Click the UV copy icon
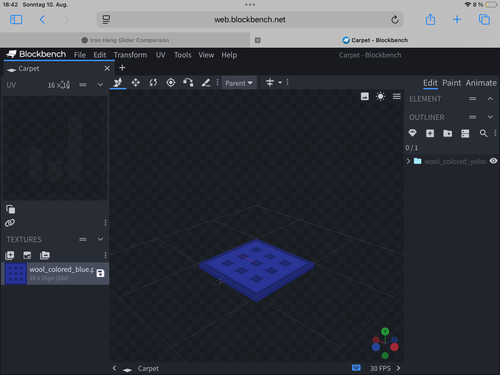The image size is (500, 375). point(10,209)
